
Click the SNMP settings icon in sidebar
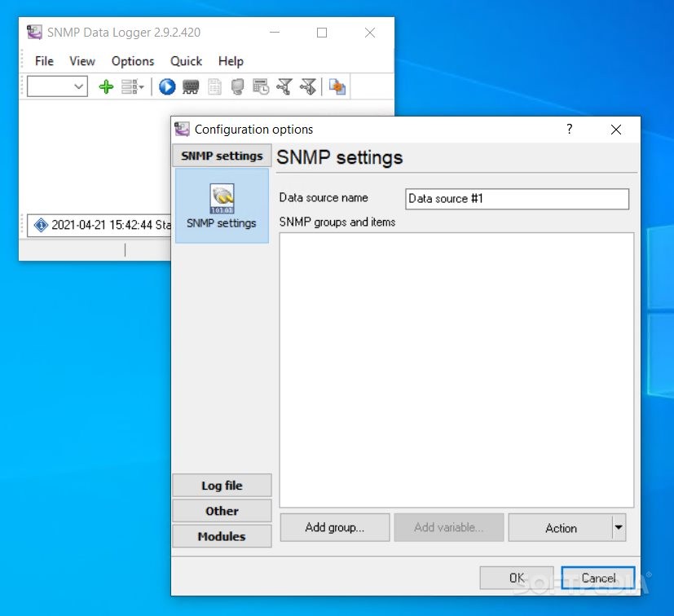coord(222,206)
